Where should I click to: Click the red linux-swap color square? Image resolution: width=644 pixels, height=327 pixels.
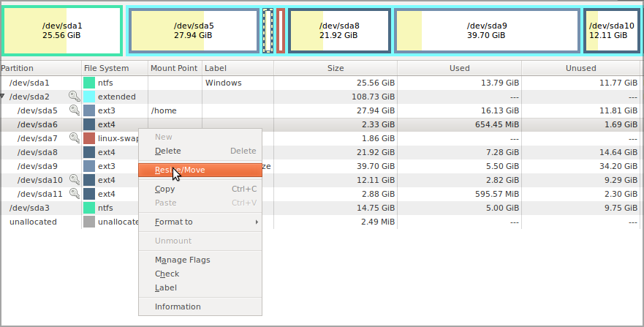coord(89,138)
